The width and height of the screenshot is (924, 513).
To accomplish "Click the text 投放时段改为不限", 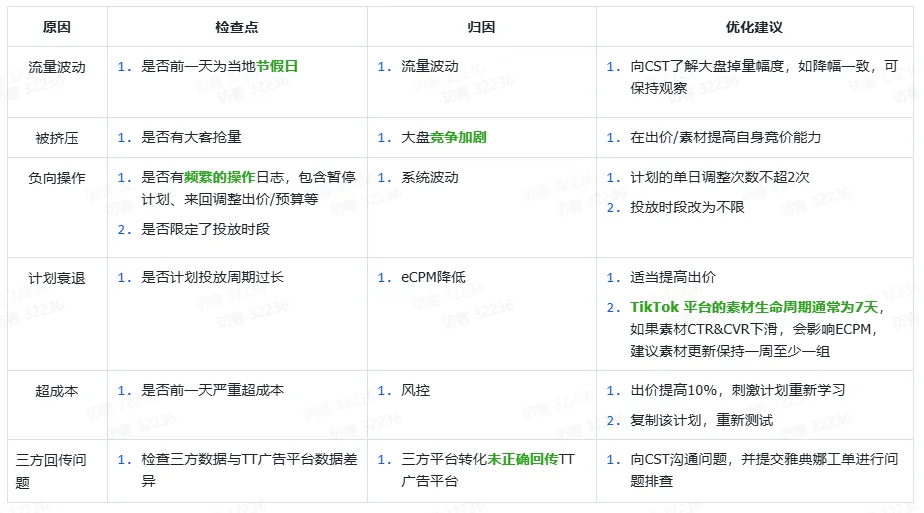I will [x=687, y=207].
